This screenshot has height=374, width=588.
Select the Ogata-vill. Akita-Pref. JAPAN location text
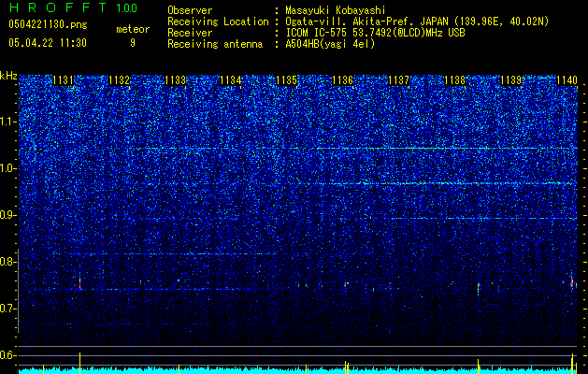(417, 22)
